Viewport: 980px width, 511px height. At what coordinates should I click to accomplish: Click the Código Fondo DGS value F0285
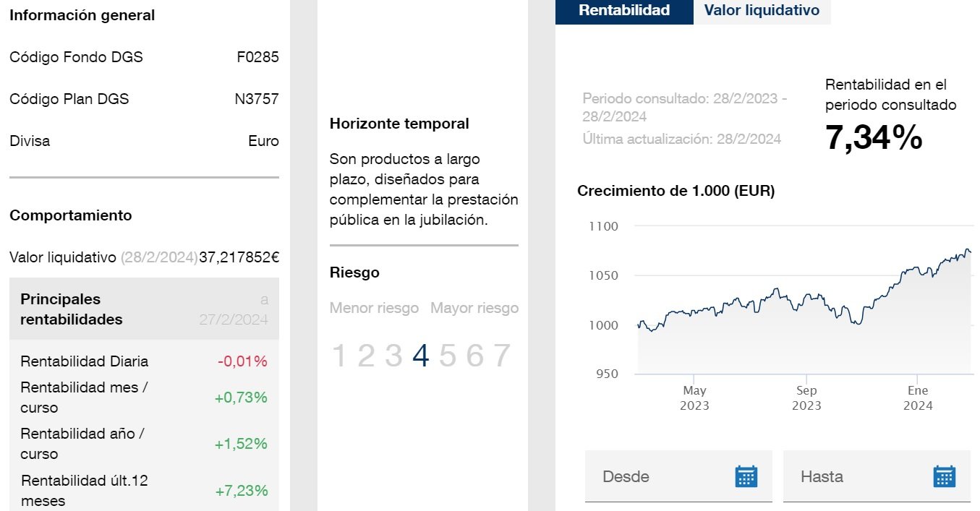(257, 57)
